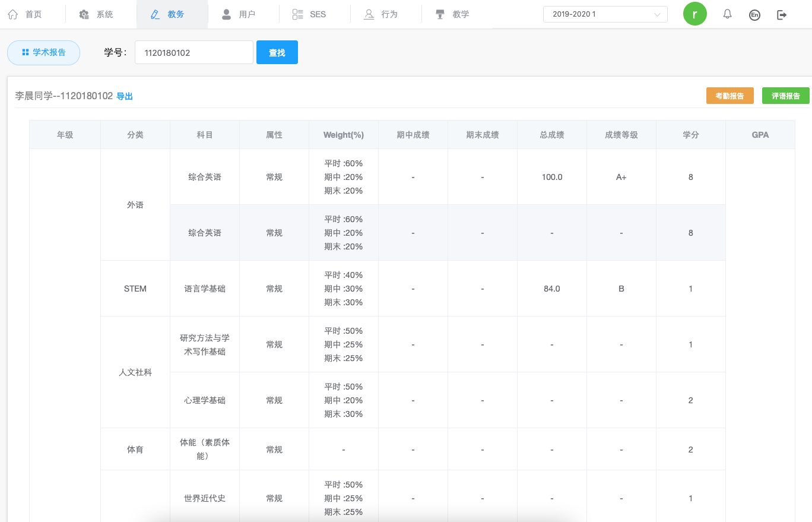Screen dimensions: 812x522
Task: Open the notification bell
Action: point(727,14)
